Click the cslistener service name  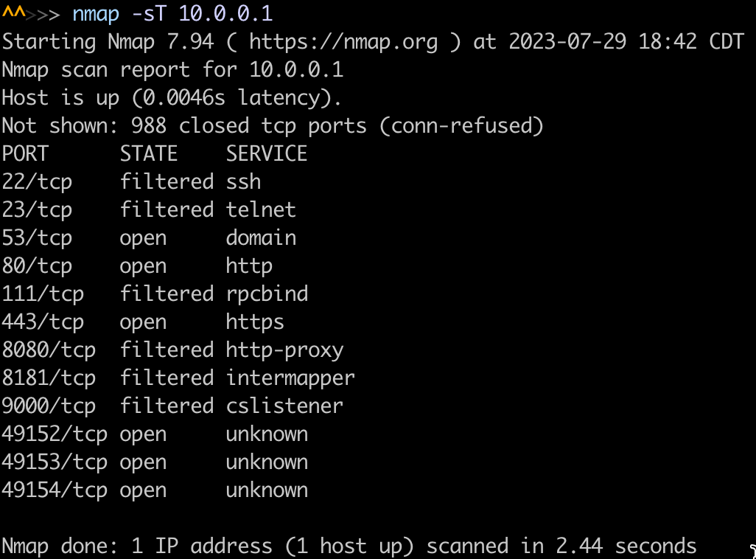coord(284,406)
